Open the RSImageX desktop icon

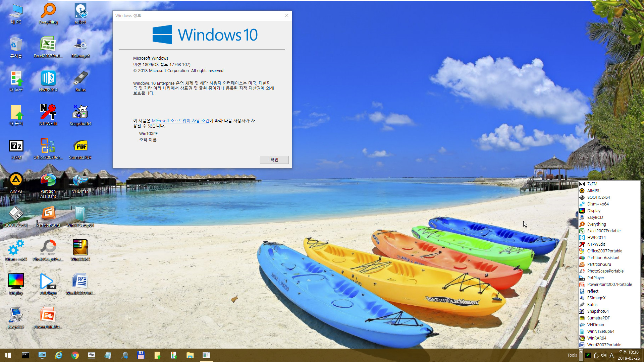click(80, 48)
